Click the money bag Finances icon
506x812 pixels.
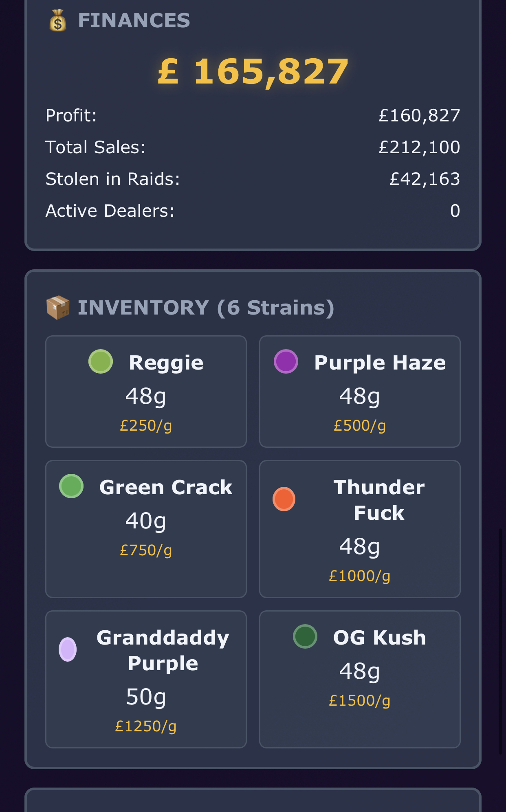pyautogui.click(x=58, y=20)
